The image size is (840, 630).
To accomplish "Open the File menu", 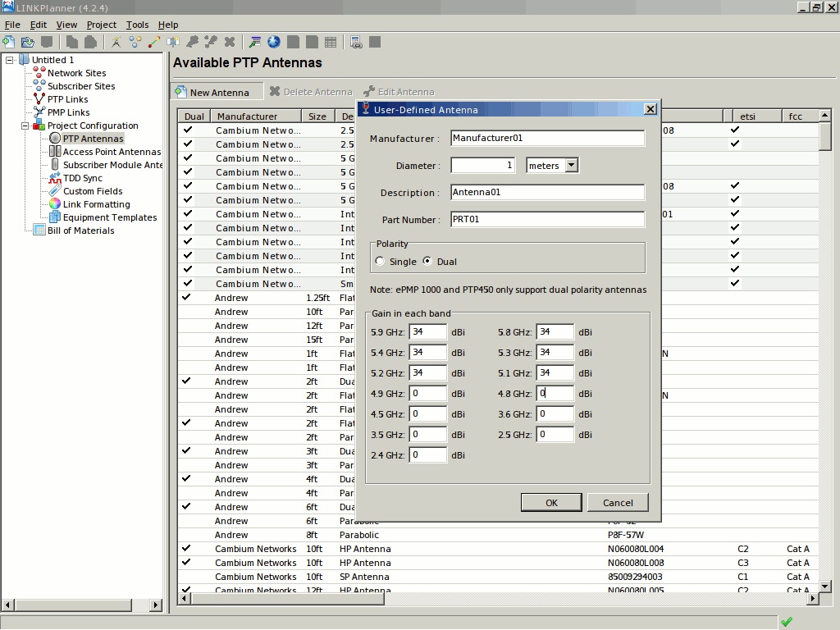I will (x=12, y=25).
